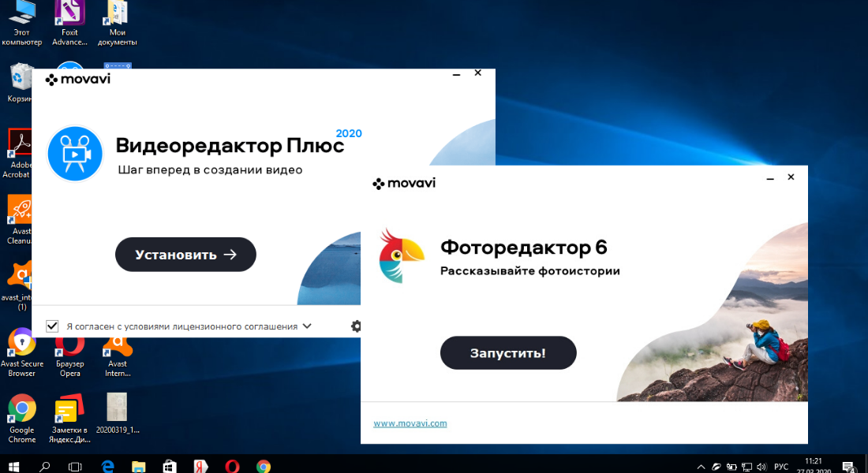Open Microsoft Edge from the taskbar
This screenshot has width=868, height=473.
(x=107, y=467)
